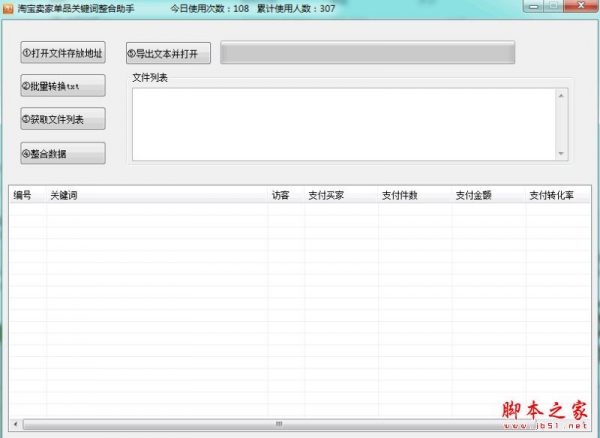Screen dimensions: 600x438
Task: Sort by 支付买家 column header
Action: 341,195
